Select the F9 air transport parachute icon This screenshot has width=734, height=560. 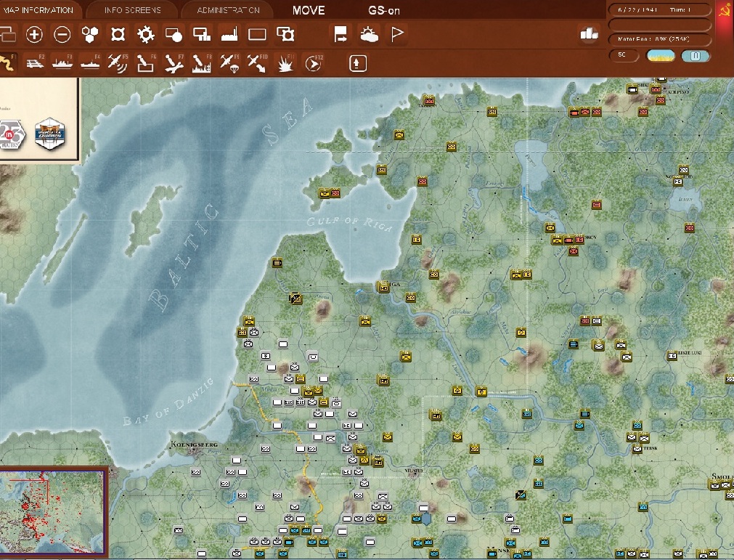229,63
